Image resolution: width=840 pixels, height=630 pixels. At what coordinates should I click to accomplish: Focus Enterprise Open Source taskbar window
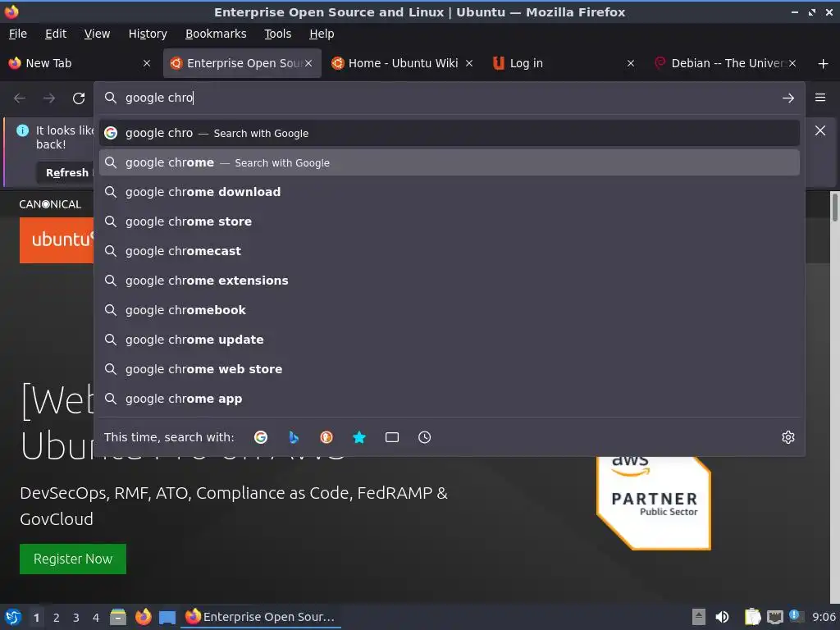(x=262, y=617)
